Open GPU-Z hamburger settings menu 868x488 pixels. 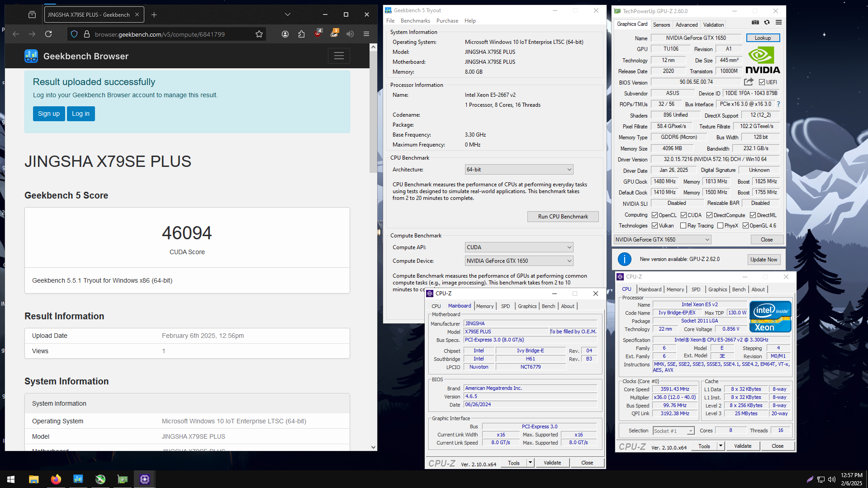tap(778, 22)
